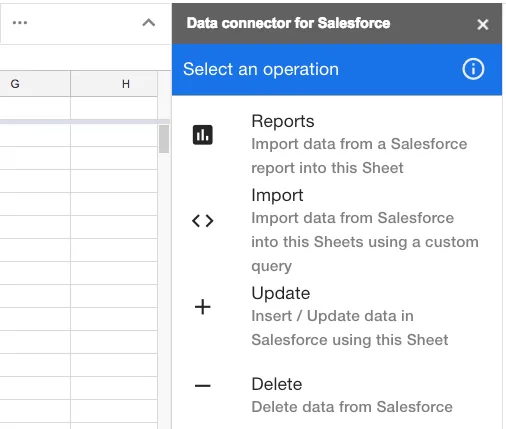Click 'Insert / Update data in Salesforce' description
Viewport: 506px width, 429px height.
click(350, 328)
